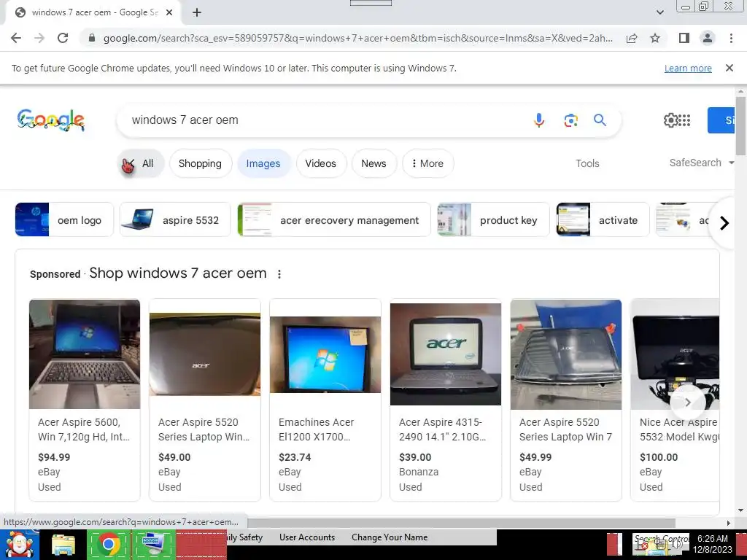Screen dimensions: 747x560
Task: Click 'Acer Aspire 5600, Win 7,120g Hd' title
Action: click(84, 429)
